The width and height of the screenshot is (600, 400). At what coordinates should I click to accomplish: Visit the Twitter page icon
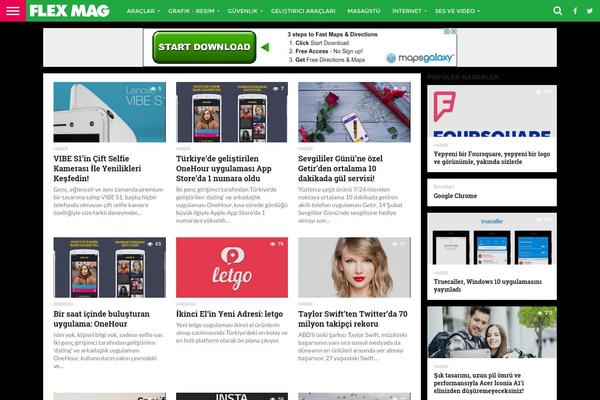590,11
